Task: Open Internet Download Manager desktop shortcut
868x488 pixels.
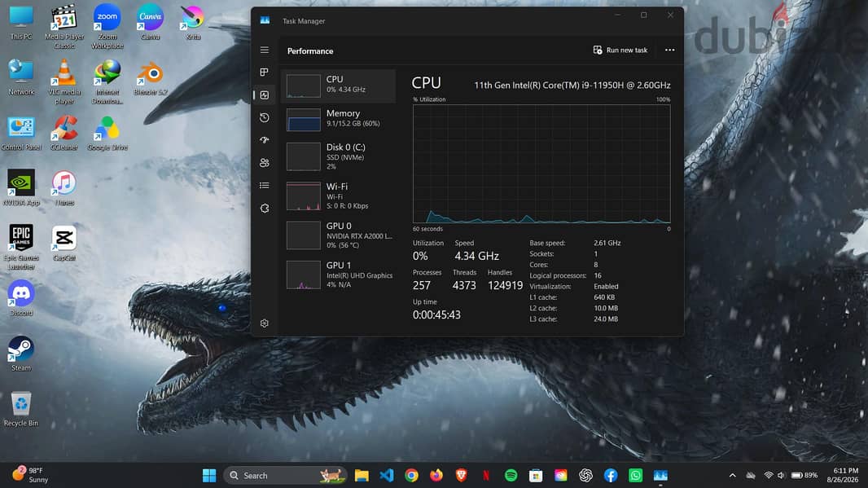Action: coord(107,82)
